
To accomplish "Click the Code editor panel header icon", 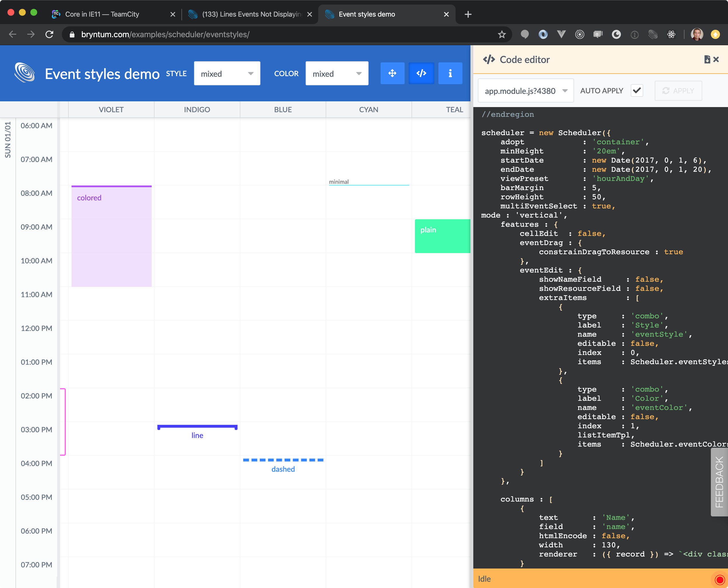I will click(489, 59).
